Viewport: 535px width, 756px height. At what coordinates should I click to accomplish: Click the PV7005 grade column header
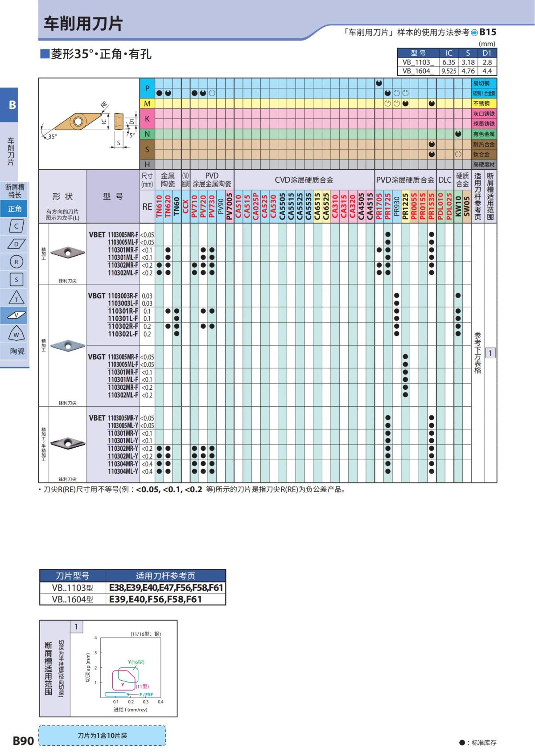click(229, 206)
